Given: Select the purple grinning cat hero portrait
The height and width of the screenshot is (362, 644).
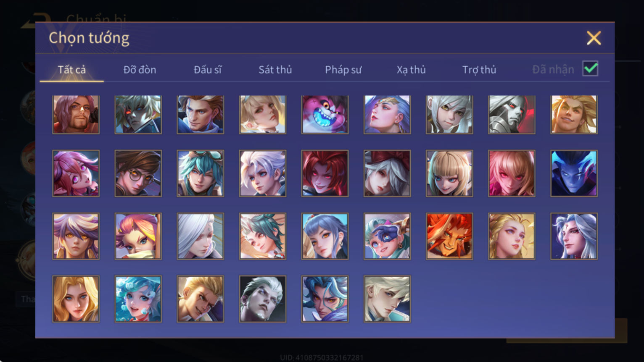Looking at the screenshot, I should [x=325, y=114].
